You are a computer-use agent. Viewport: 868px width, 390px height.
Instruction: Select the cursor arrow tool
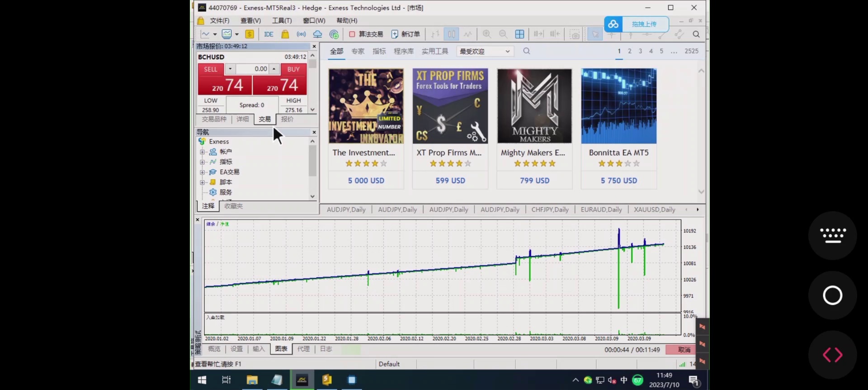tap(595, 34)
